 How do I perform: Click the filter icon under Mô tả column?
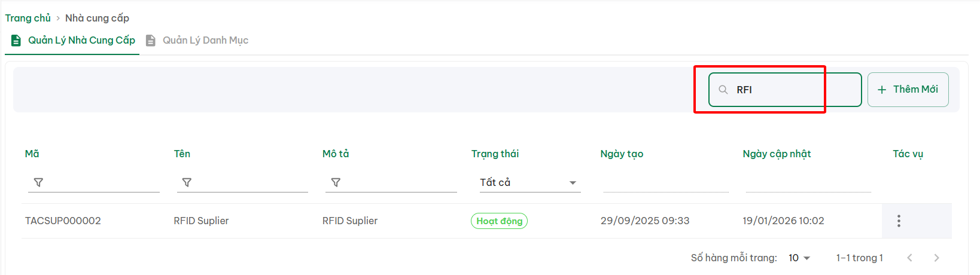click(336, 182)
